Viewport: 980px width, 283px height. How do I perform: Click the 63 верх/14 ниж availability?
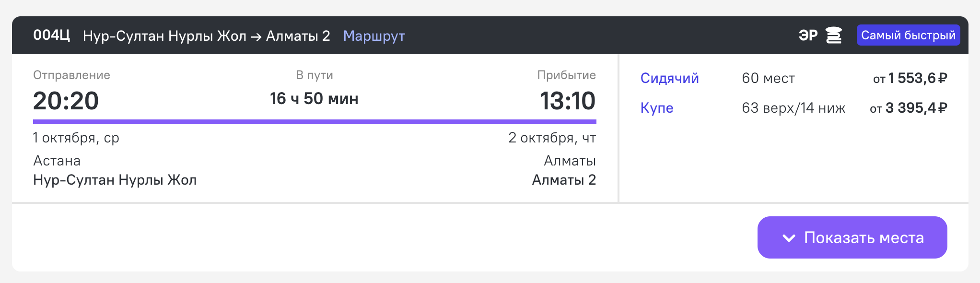coord(793,108)
